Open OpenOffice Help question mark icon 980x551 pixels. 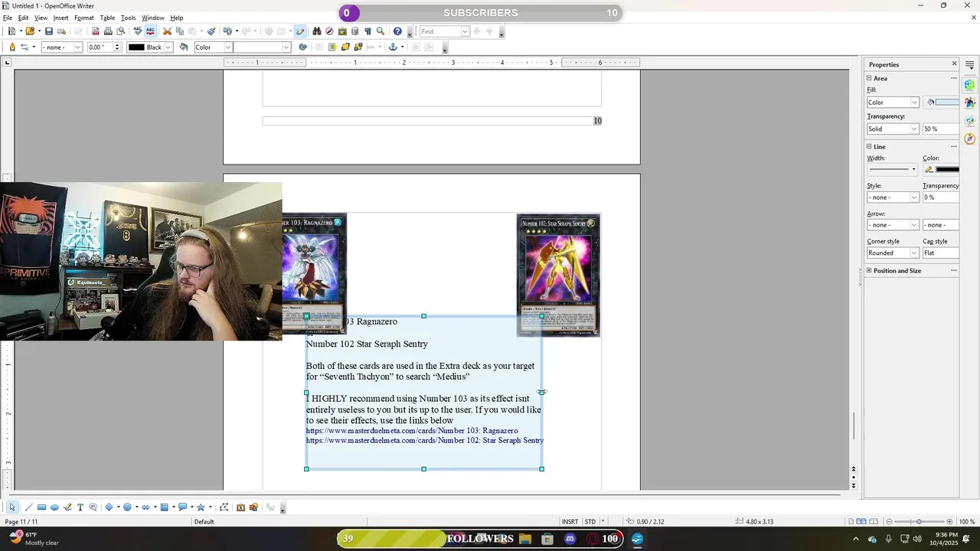[397, 31]
